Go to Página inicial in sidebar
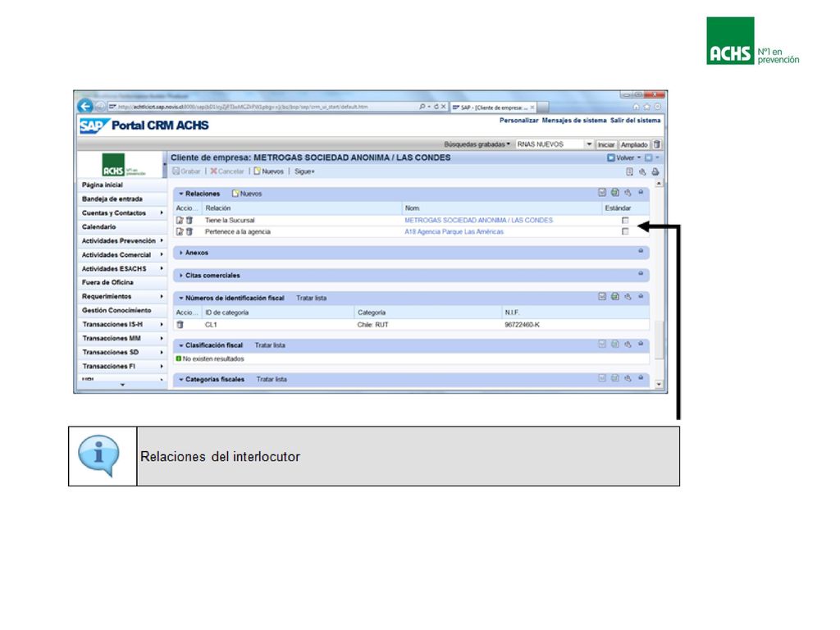 point(122,185)
